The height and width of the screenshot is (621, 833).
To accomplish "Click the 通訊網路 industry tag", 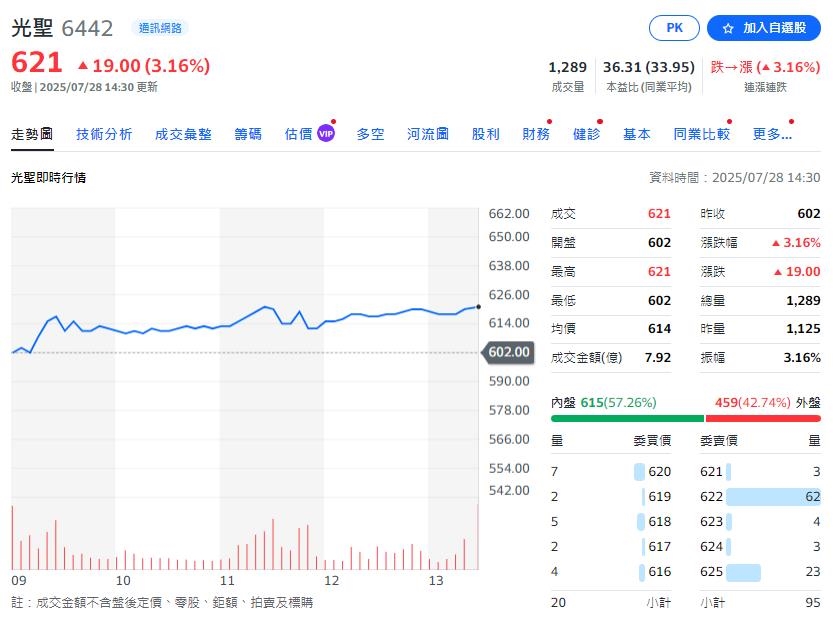I will click(x=160, y=28).
